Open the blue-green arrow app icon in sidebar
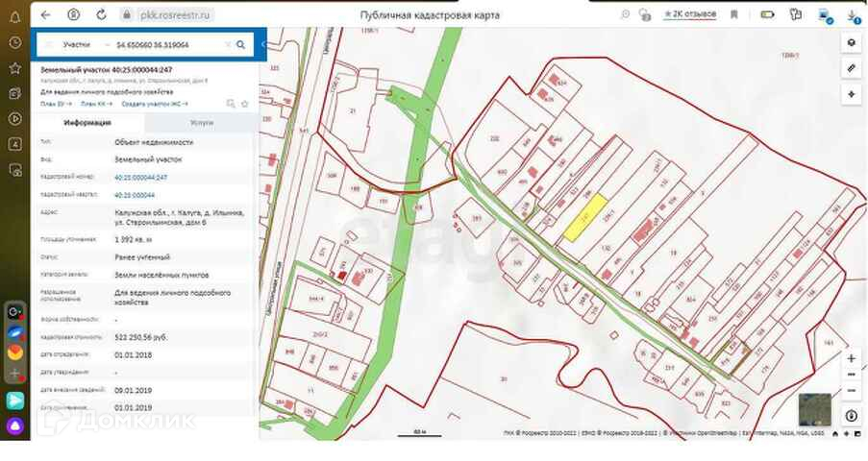 click(x=15, y=400)
